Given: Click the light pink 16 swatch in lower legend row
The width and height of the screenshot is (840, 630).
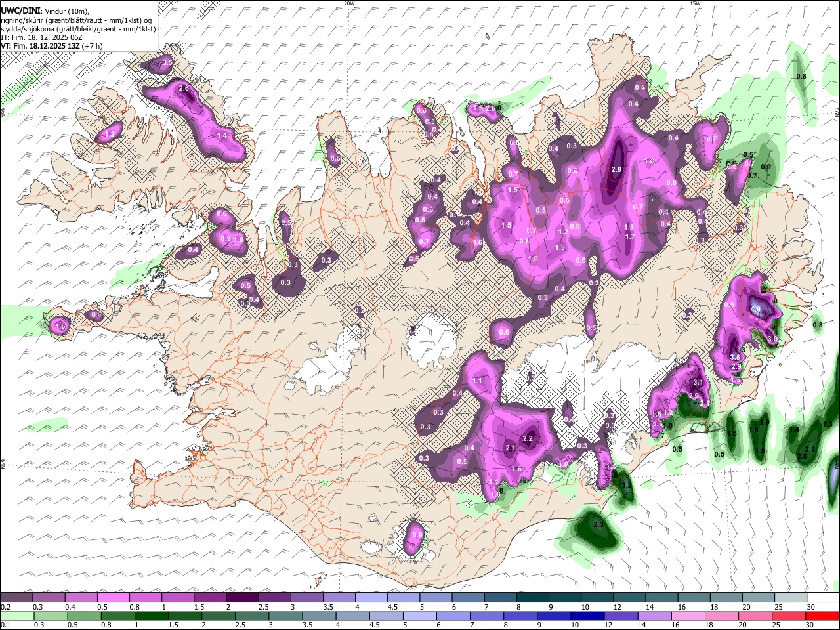Looking at the screenshot, I should 688,616.
